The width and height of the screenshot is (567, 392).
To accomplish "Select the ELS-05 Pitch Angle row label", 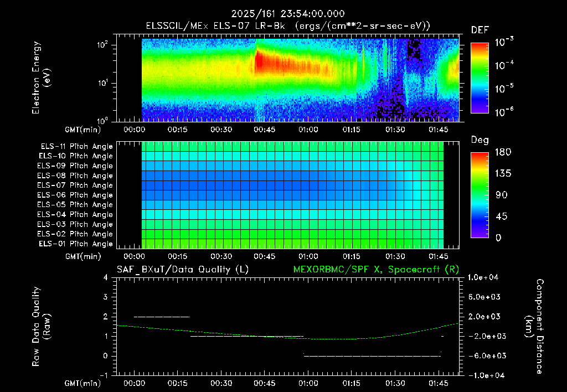I will click(x=75, y=205).
